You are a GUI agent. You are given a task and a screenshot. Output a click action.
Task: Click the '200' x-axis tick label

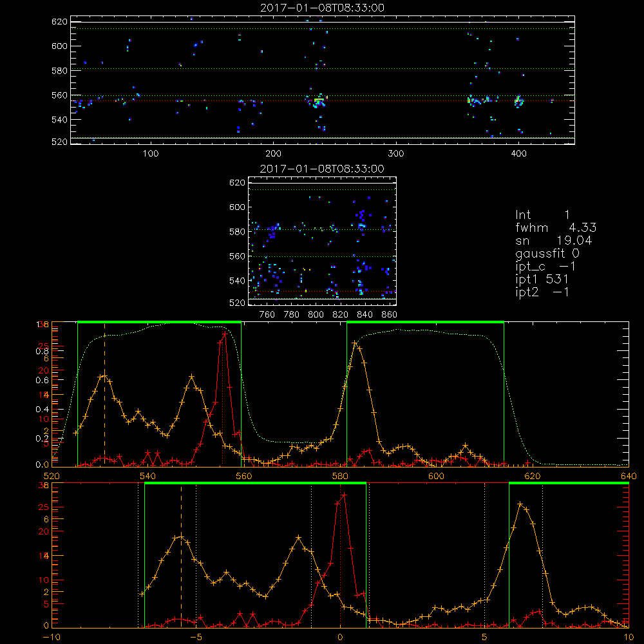[x=273, y=154]
